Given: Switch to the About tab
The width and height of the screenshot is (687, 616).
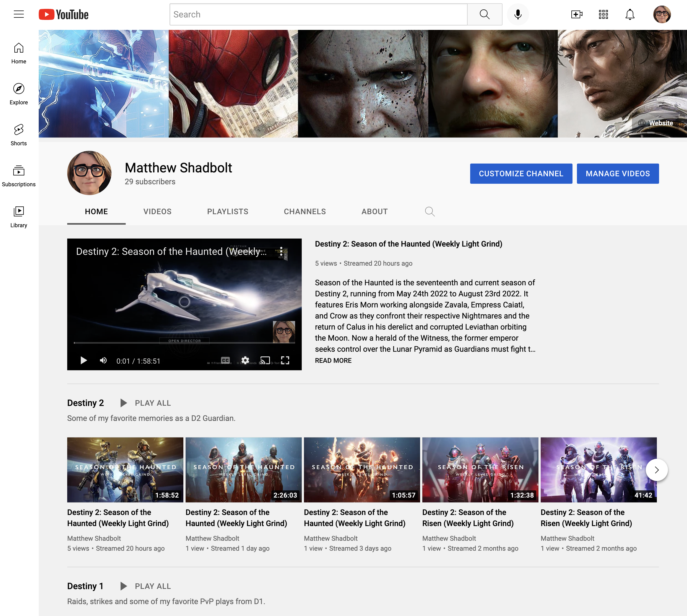Looking at the screenshot, I should tap(374, 211).
